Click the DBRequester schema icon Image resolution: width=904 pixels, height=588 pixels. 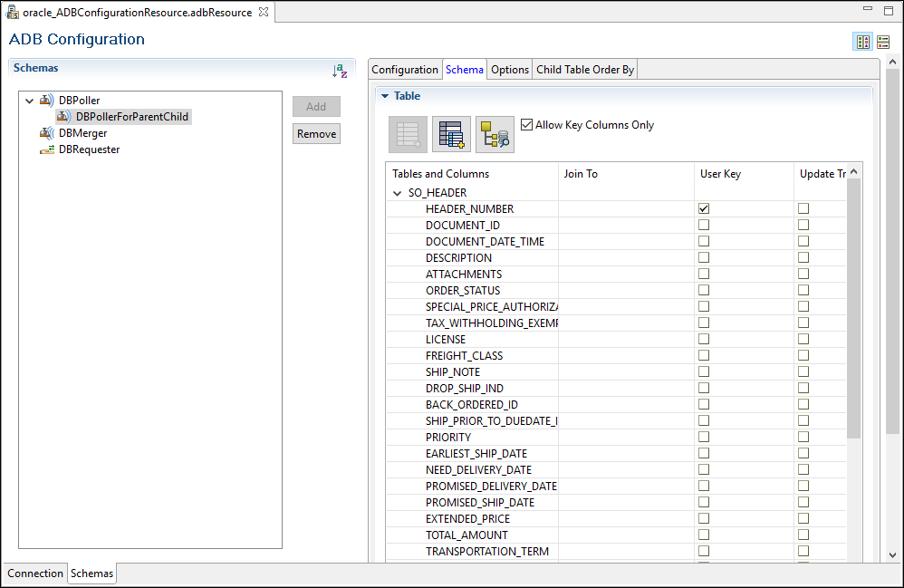[46, 149]
